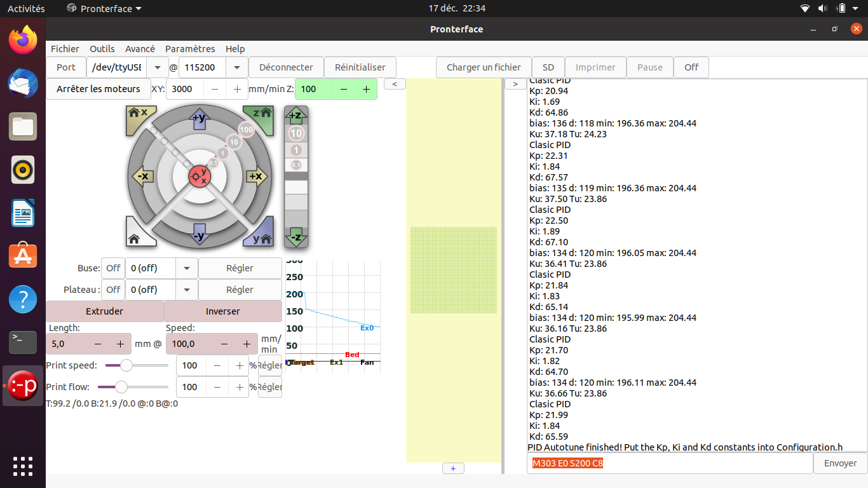Open the Files manager in the dock
The width and height of the screenshot is (868, 488).
pos(23,126)
